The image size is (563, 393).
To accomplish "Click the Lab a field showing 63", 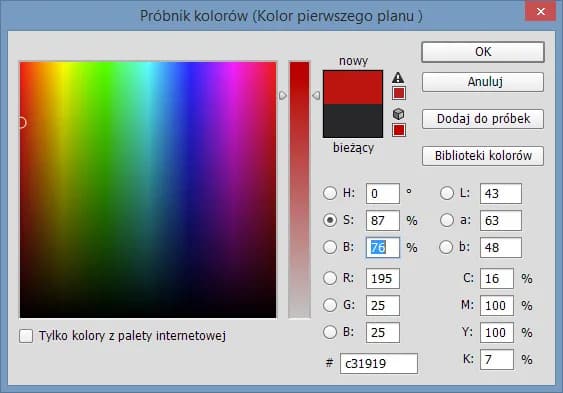I will click(x=501, y=220).
